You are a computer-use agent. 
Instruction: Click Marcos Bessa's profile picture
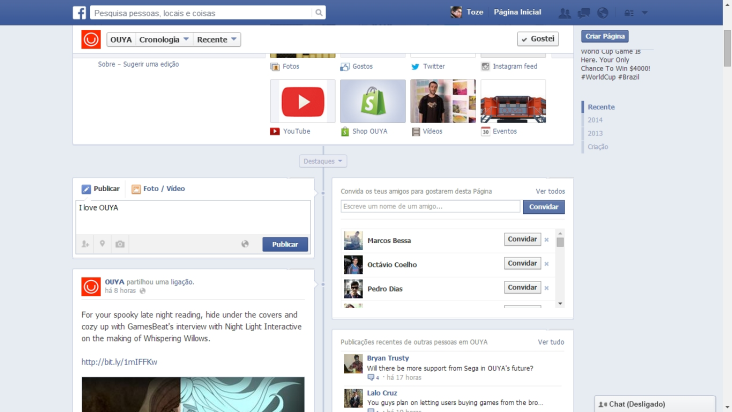pyautogui.click(x=353, y=240)
